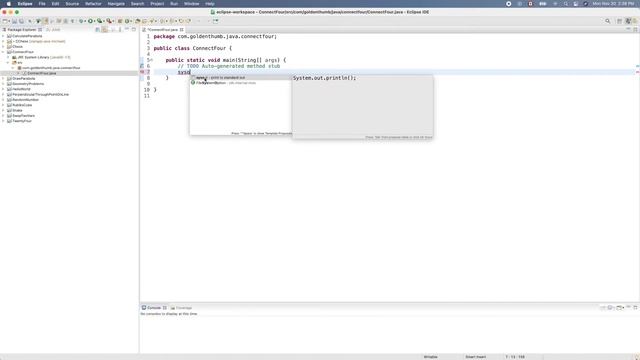
Task: Switch to the Coverage tab
Action: coord(181,308)
